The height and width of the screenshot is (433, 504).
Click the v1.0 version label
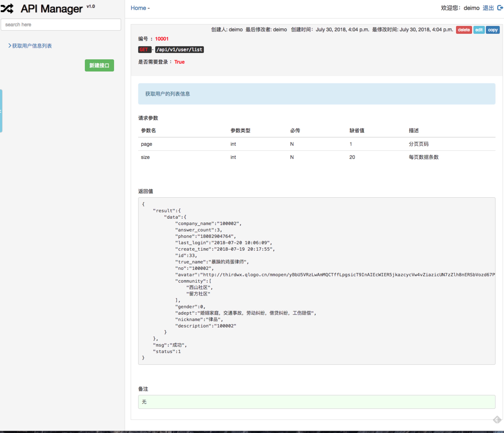click(91, 6)
